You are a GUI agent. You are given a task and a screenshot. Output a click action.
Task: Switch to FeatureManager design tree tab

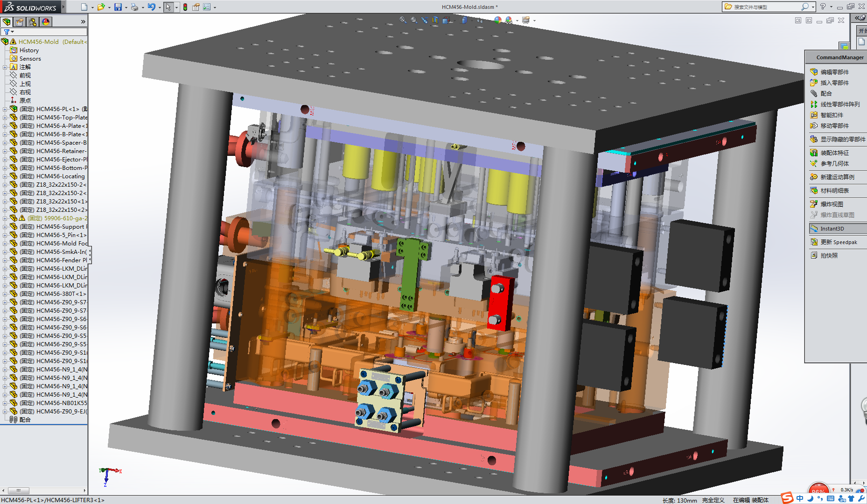pyautogui.click(x=7, y=22)
